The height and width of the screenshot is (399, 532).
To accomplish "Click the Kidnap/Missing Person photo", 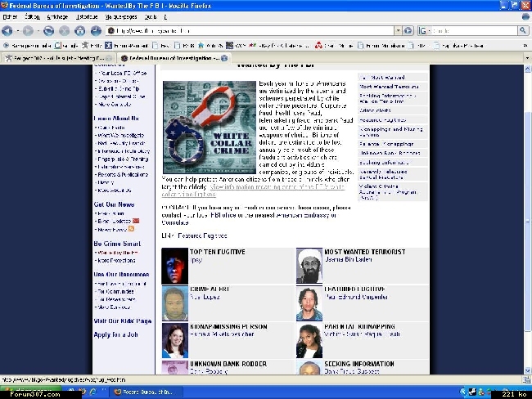I will (x=174, y=340).
